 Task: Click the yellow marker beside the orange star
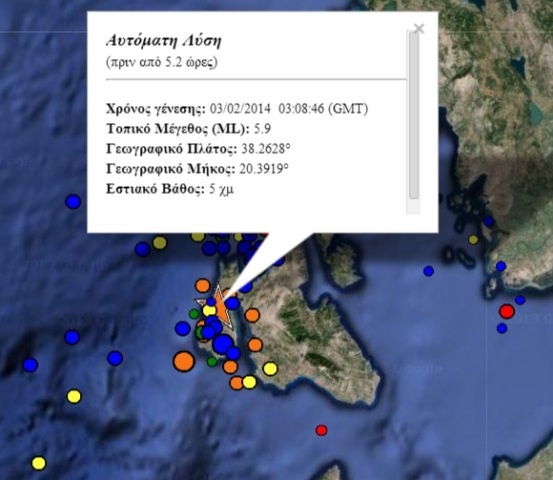pos(209,311)
